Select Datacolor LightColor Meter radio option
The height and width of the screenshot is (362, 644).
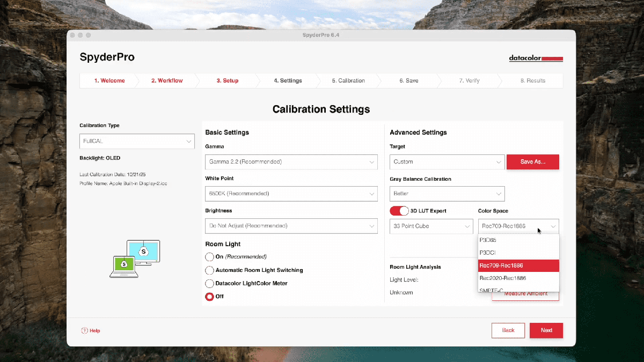209,283
